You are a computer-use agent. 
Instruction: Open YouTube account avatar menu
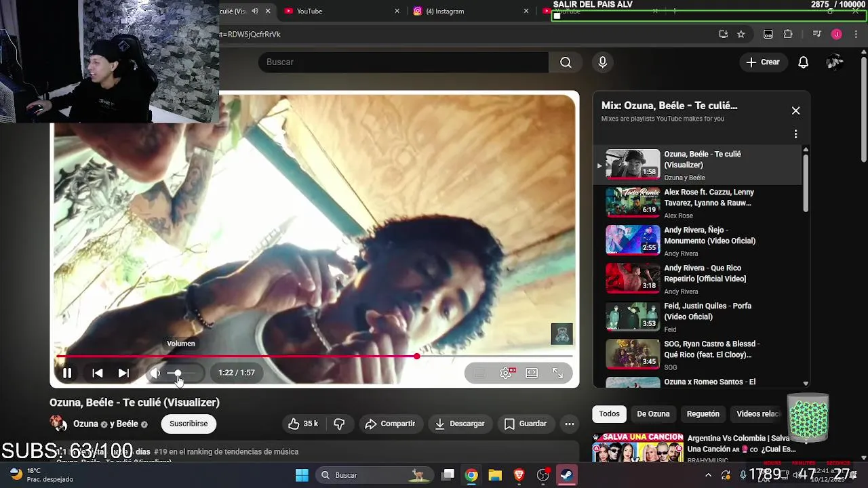[835, 62]
